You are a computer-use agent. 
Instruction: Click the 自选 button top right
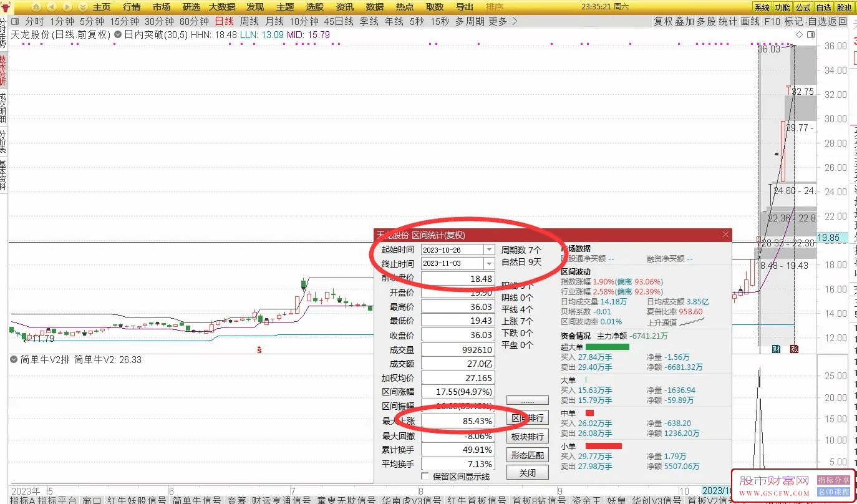(824, 7)
